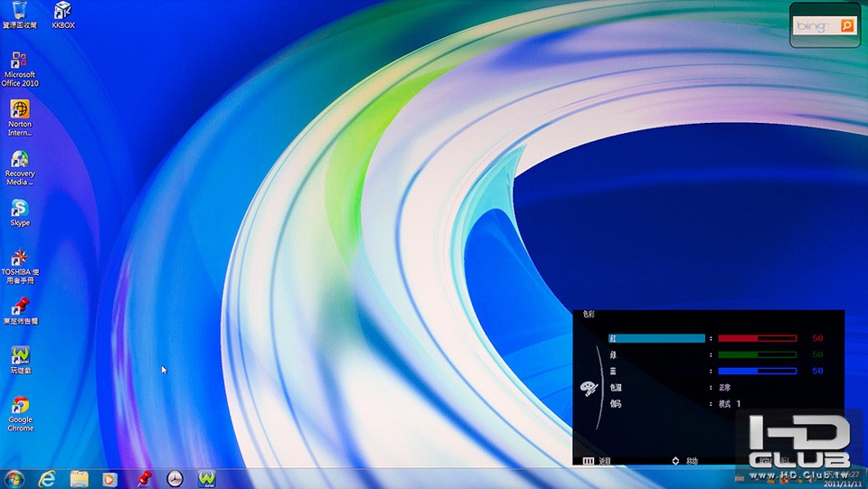Select the Skype desktop shortcut
The height and width of the screenshot is (489, 868).
pyautogui.click(x=20, y=213)
